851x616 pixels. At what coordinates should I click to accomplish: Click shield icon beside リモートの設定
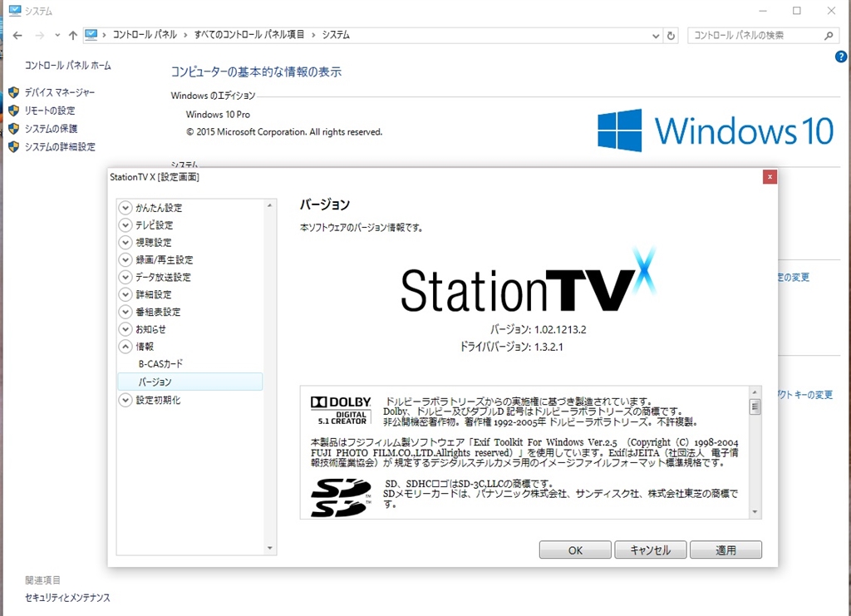(14, 111)
